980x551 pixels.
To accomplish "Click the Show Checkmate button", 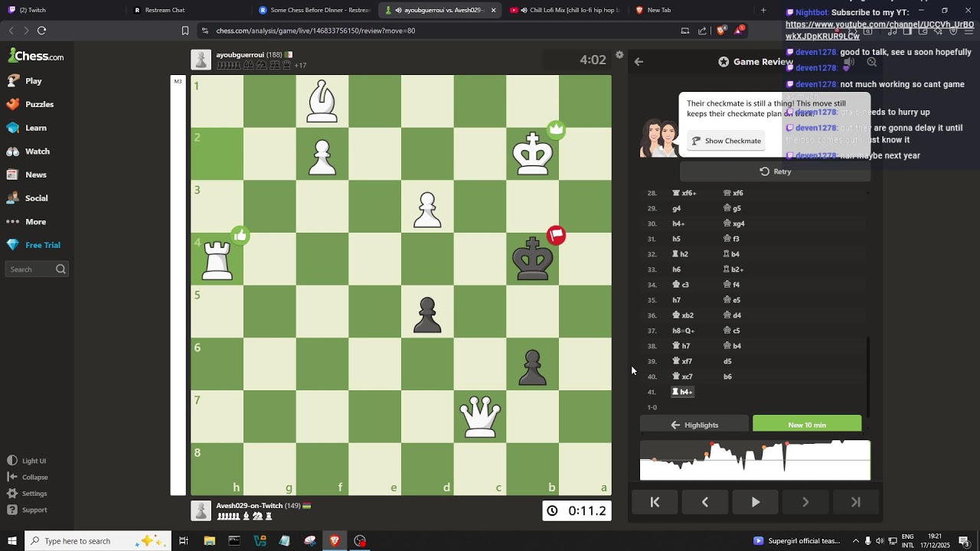I will (x=727, y=141).
